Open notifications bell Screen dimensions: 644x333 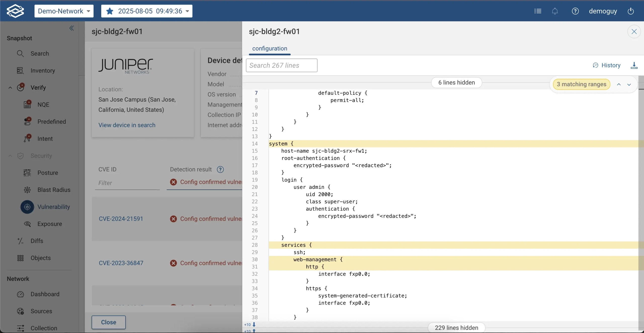pos(555,11)
